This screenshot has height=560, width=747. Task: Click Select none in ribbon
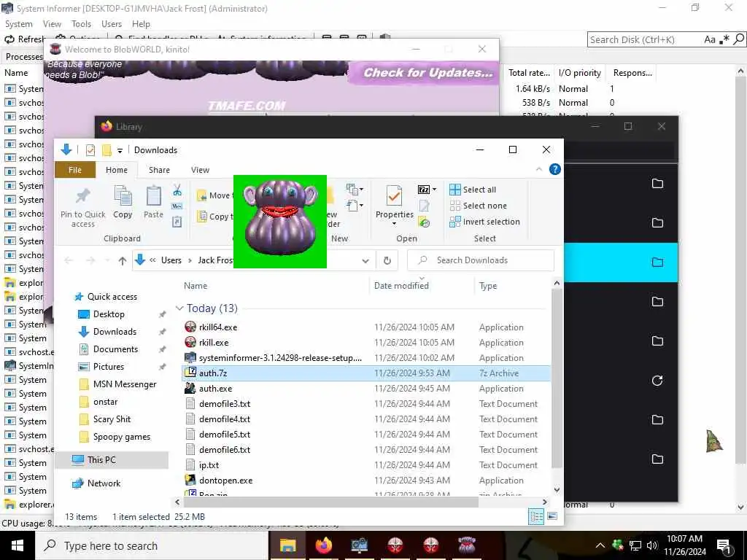point(479,206)
